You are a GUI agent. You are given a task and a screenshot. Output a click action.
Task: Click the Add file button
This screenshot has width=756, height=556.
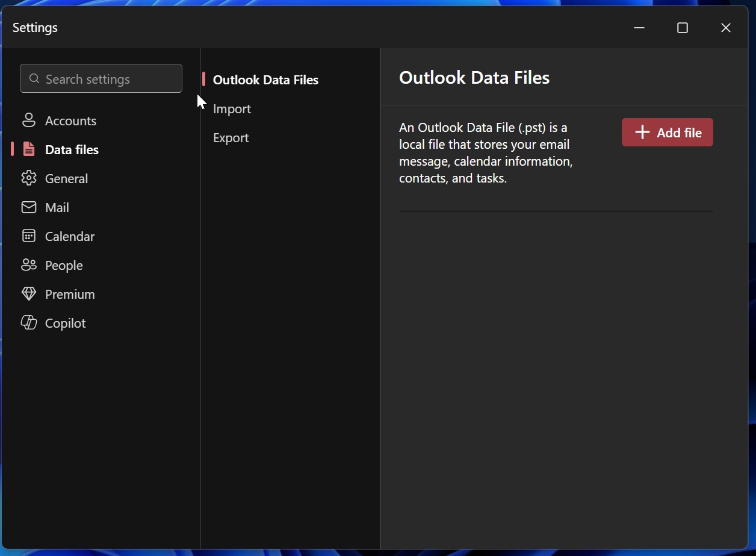point(667,133)
